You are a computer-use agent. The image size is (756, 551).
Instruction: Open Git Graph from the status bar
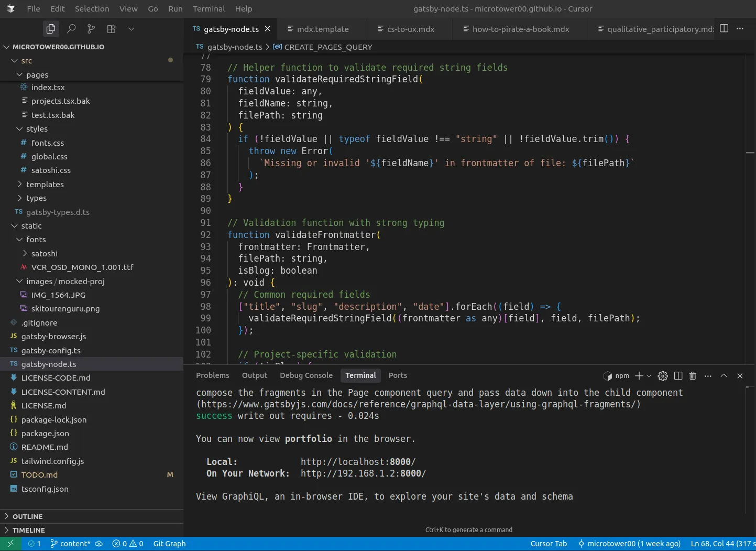pos(169,544)
